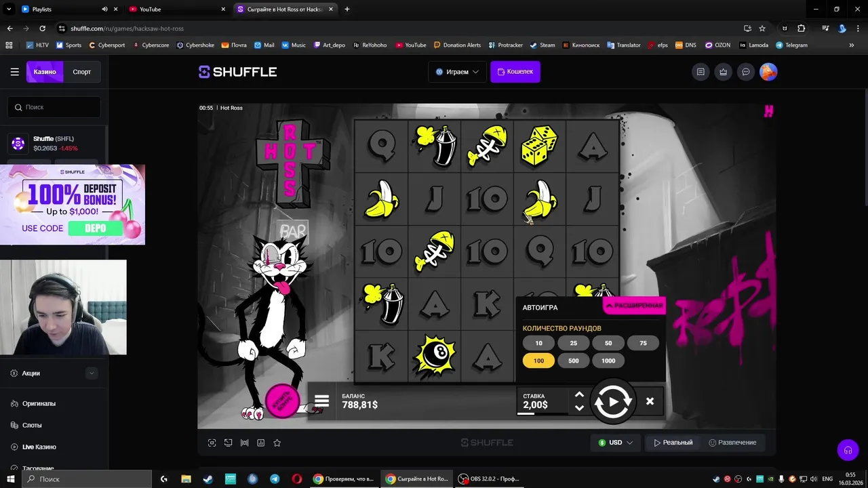Reload the page in Chrome

click(42, 28)
